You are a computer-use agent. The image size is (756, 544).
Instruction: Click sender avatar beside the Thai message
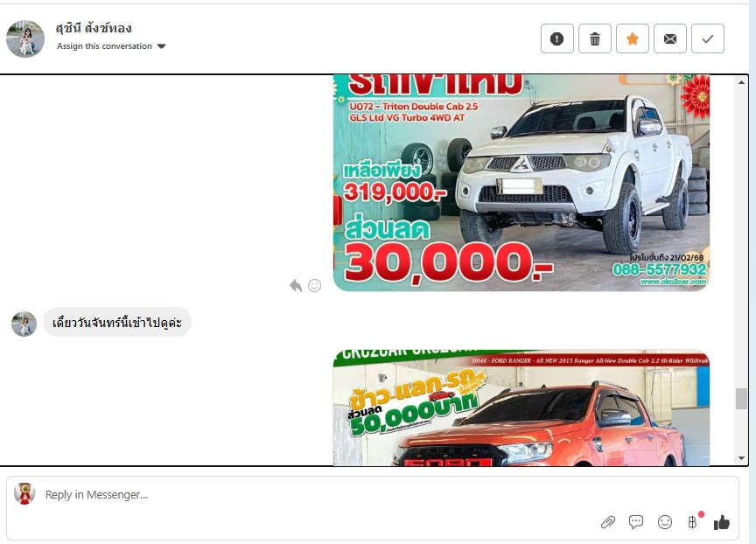coord(24,324)
